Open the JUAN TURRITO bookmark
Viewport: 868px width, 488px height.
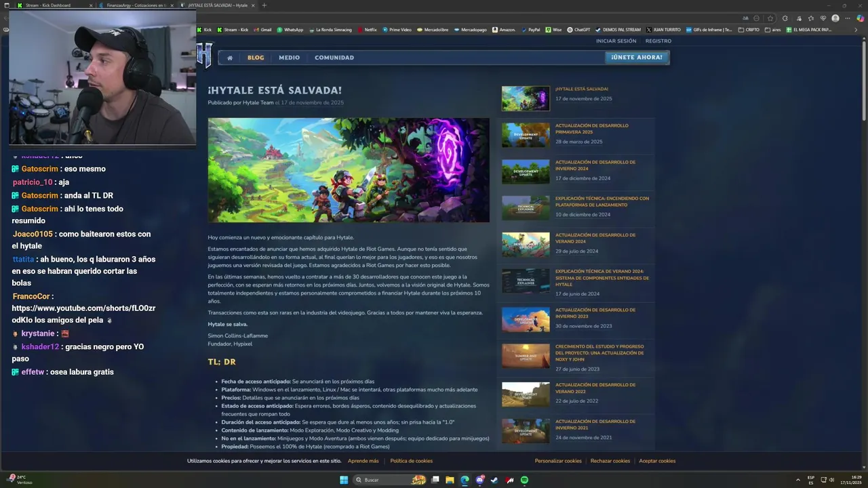[x=663, y=30]
